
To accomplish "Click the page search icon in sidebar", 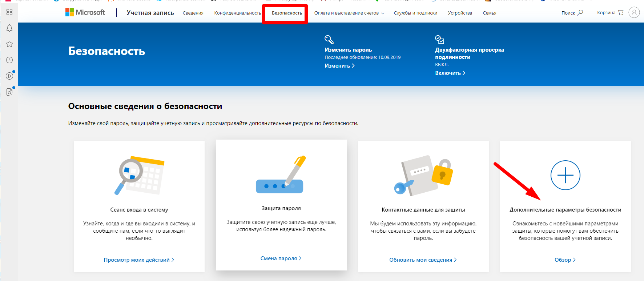I will pos(9,92).
